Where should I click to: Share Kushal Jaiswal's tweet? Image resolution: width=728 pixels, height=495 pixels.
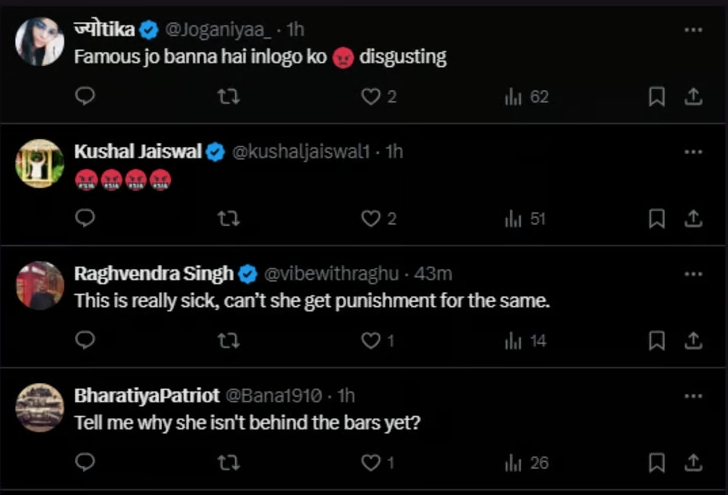(x=692, y=218)
